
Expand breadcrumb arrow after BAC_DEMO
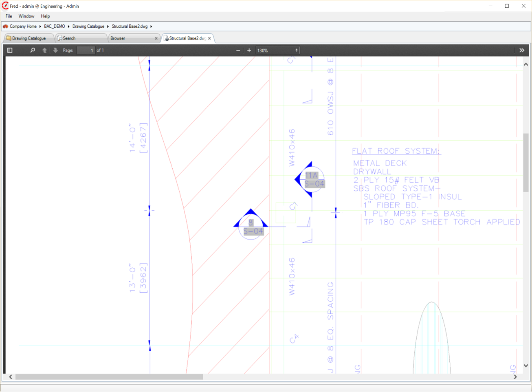68,26
